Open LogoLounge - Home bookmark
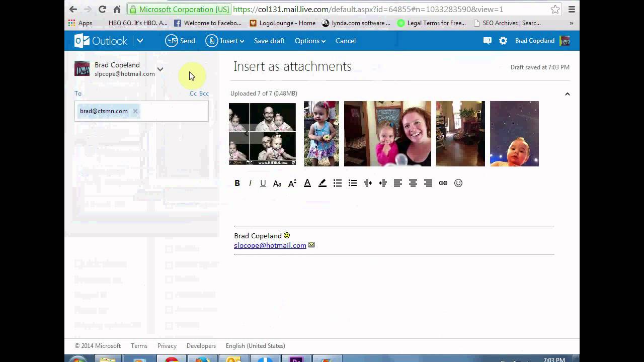The height and width of the screenshot is (362, 644). [283, 23]
